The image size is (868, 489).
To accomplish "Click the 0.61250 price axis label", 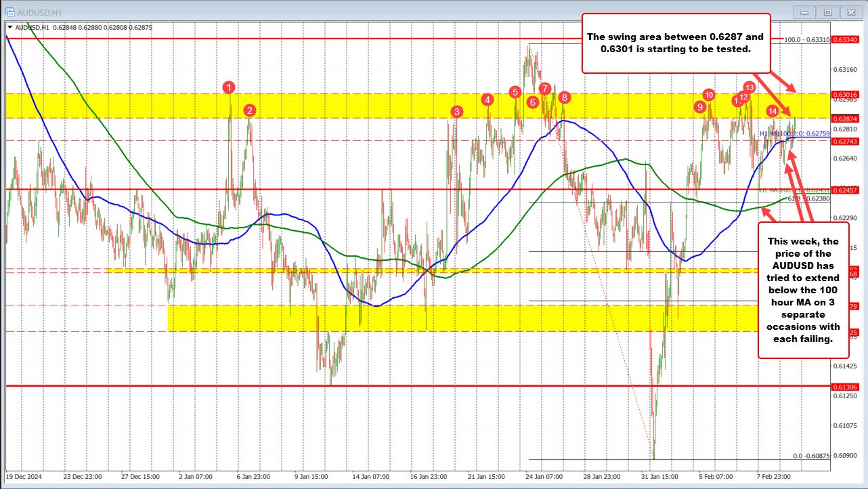I will click(x=845, y=396).
